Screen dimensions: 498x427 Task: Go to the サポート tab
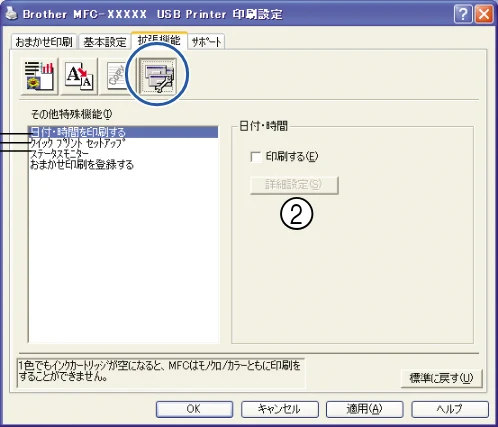point(206,42)
